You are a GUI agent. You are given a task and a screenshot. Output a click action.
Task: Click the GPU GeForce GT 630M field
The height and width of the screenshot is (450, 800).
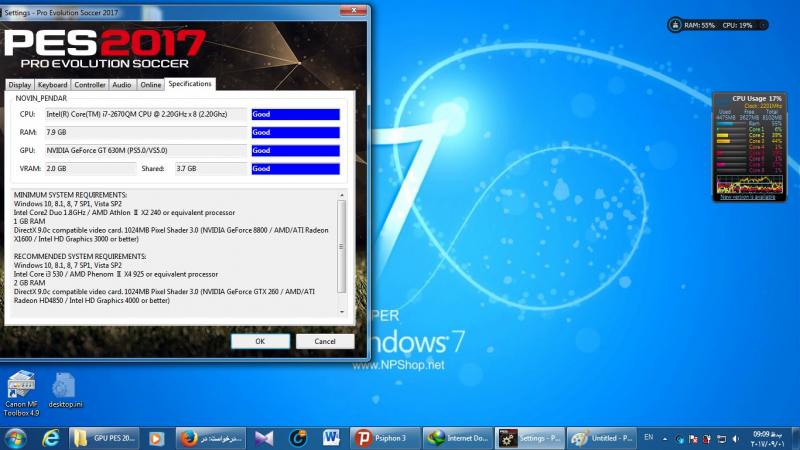point(146,151)
